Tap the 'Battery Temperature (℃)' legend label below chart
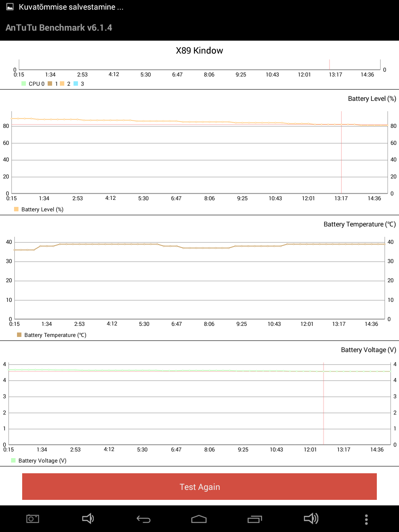 pos(55,335)
